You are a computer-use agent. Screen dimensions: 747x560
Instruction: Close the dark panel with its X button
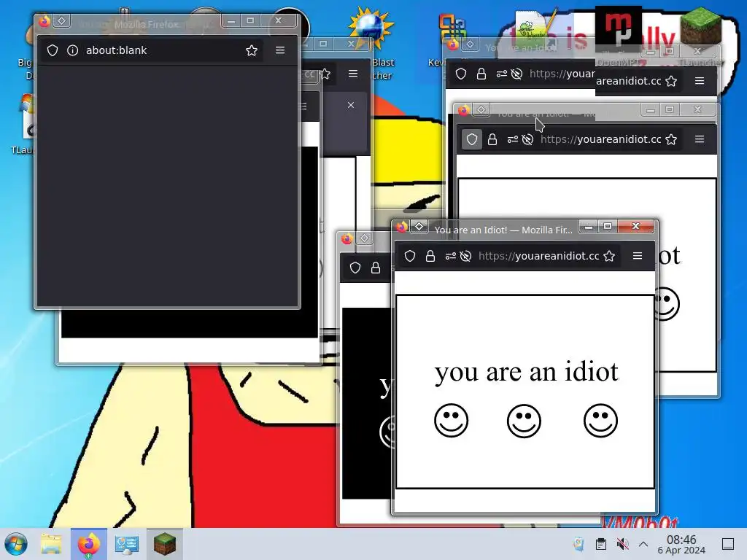tap(351, 105)
